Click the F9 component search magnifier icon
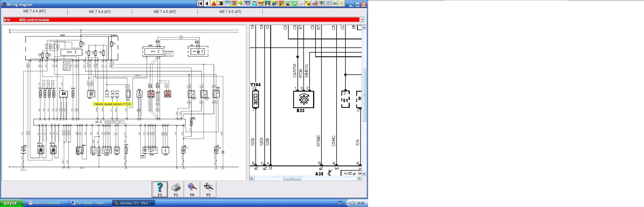 [x=208, y=189]
